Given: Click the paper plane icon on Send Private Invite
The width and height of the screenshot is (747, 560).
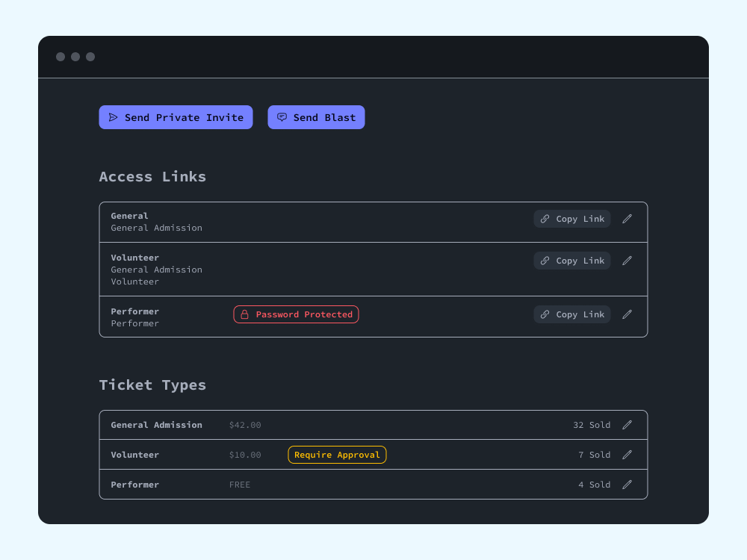Looking at the screenshot, I should coord(113,117).
